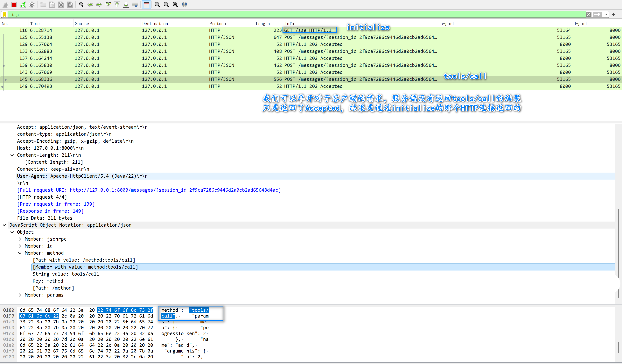Stop the running capture with the red square
The image size is (622, 364).
pos(14,5)
